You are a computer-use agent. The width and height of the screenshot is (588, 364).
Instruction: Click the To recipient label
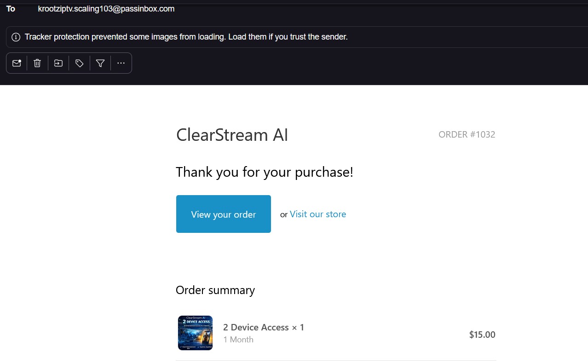point(11,9)
